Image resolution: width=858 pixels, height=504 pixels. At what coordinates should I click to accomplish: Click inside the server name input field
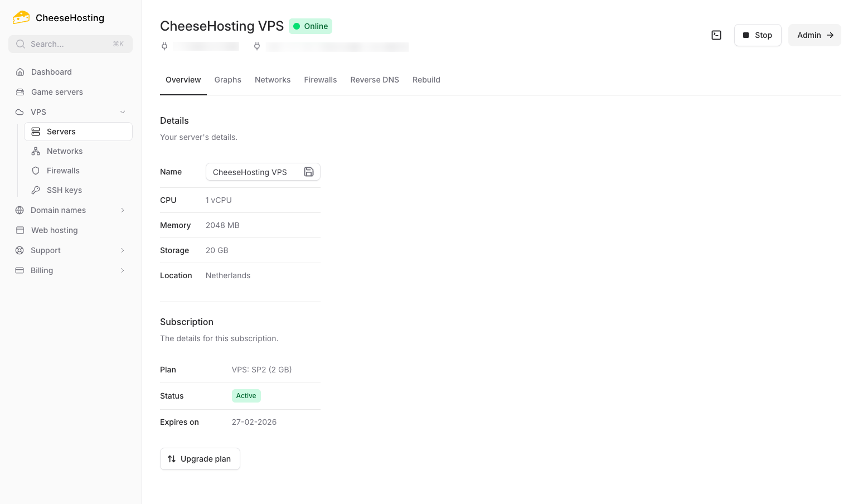254,172
